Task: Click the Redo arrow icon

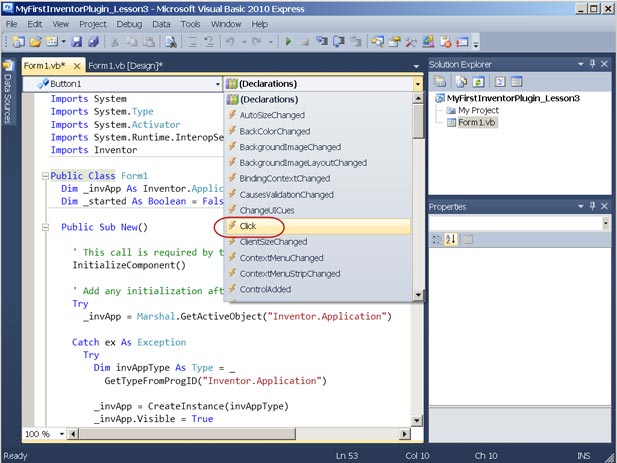Action: (257, 42)
